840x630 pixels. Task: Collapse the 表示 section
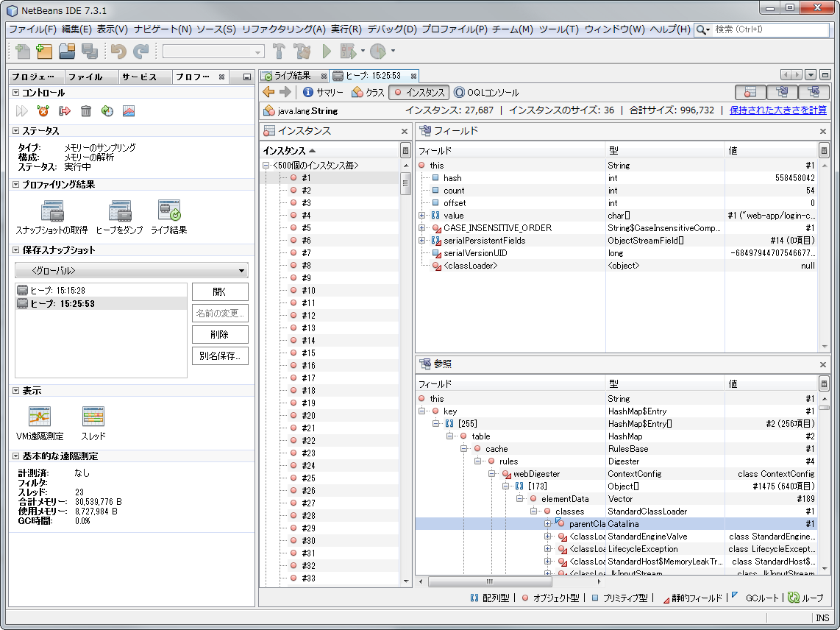tap(16, 390)
